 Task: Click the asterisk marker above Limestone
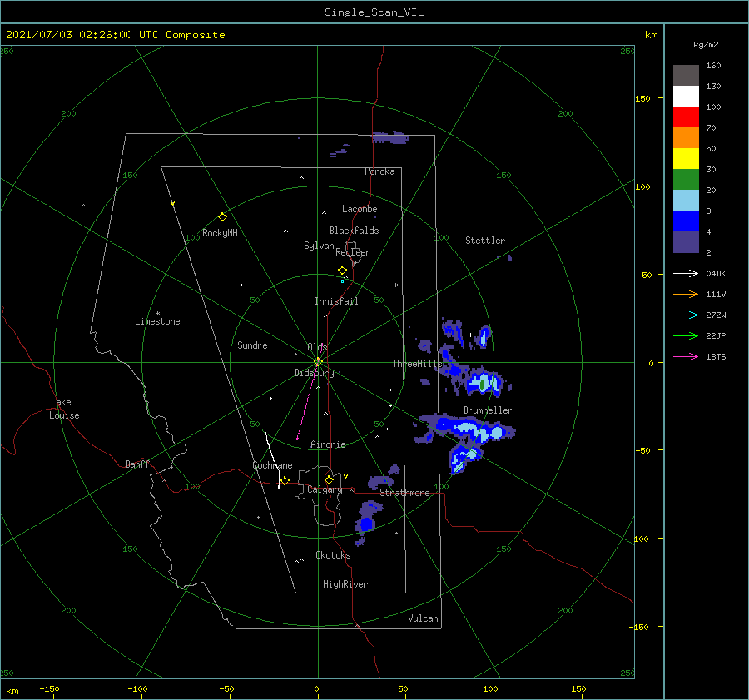(157, 314)
